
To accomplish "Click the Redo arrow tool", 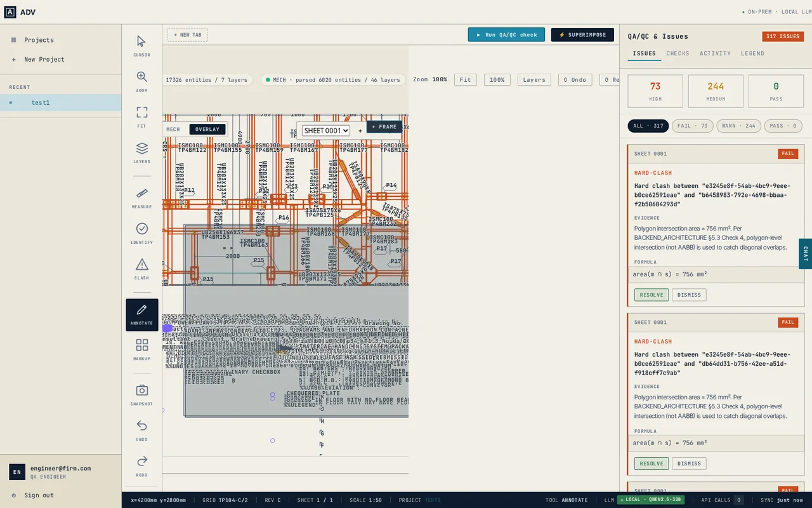I will [x=141, y=466].
